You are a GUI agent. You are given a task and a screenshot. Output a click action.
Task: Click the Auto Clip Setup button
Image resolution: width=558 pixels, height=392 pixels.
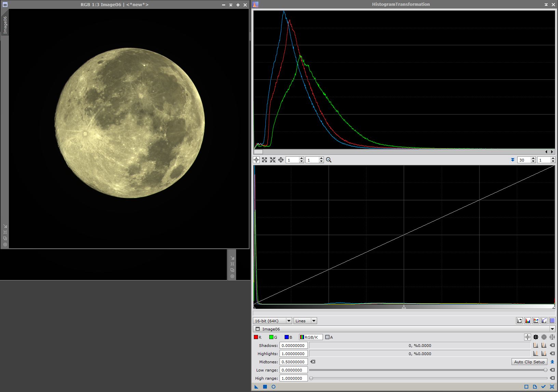click(x=529, y=362)
